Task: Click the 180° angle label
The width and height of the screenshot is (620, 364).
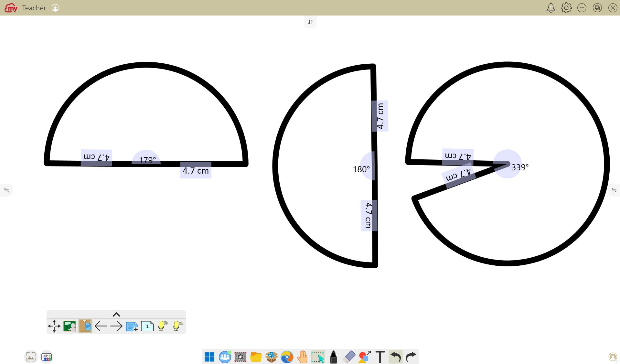Action: coord(361,169)
